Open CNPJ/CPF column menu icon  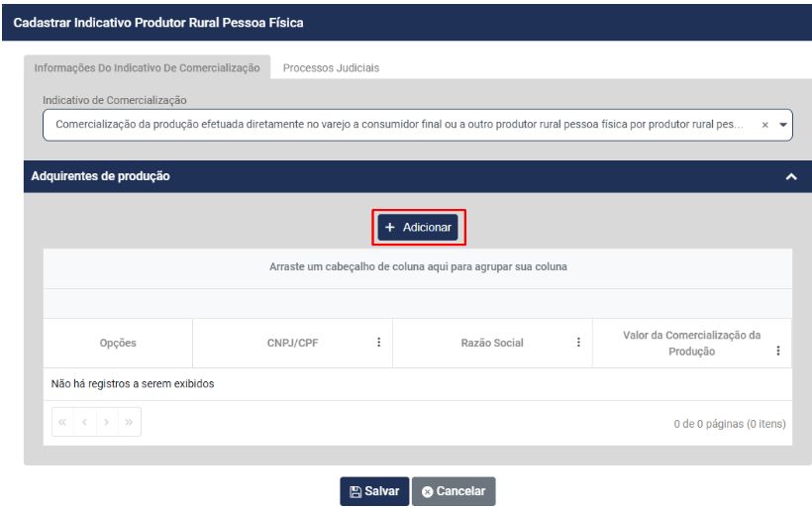pos(378,343)
